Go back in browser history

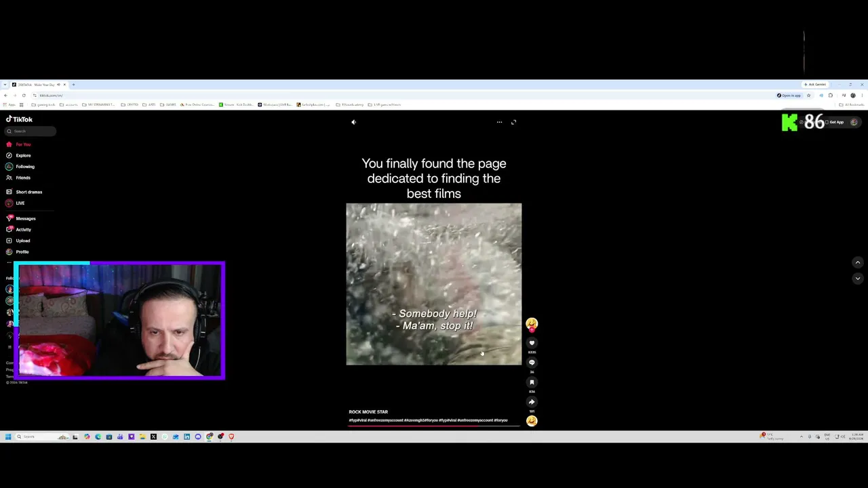(x=5, y=96)
